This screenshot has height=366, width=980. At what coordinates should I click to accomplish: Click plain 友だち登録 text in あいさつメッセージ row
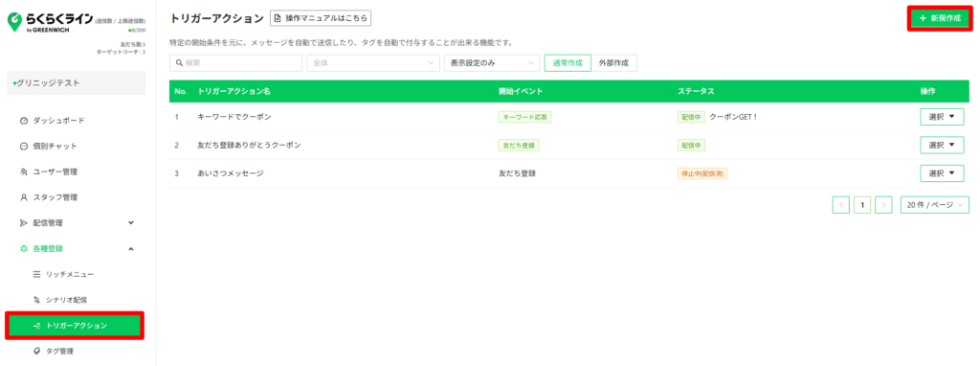coord(517,173)
